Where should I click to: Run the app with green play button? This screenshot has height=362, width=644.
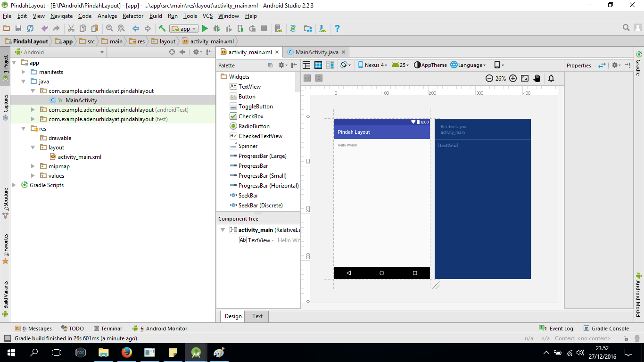coord(205,29)
